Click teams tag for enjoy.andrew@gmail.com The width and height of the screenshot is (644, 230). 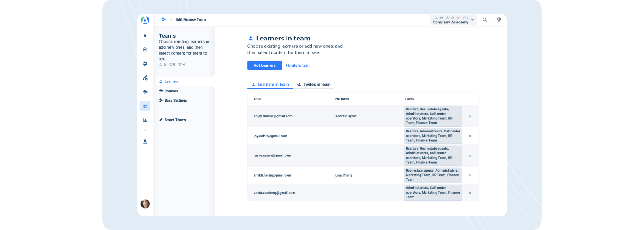(433, 116)
